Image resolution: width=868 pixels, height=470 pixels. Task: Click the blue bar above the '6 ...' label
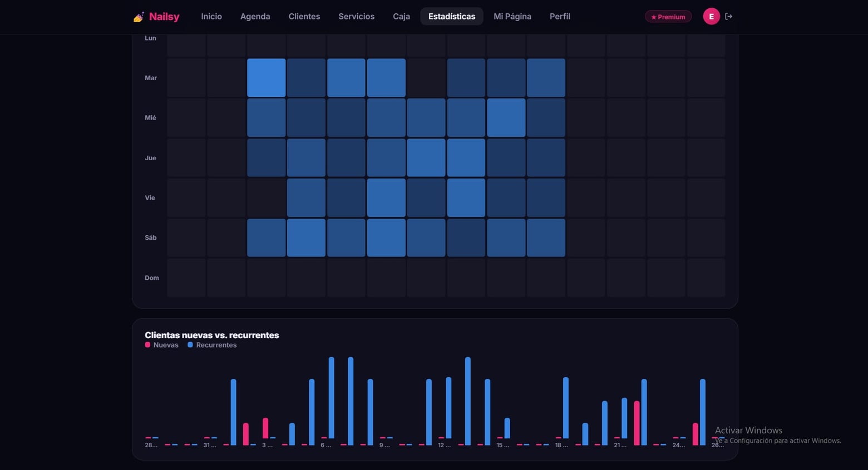(332, 398)
